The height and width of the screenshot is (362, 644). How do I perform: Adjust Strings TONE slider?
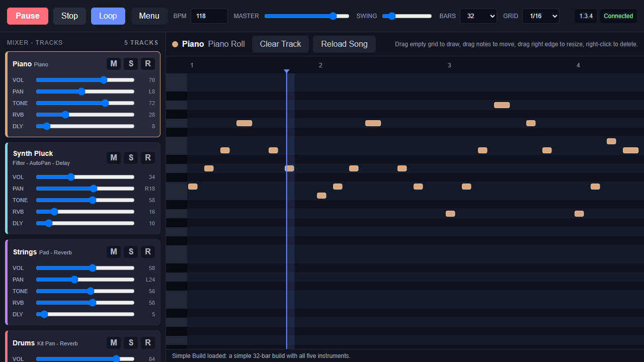point(85,291)
